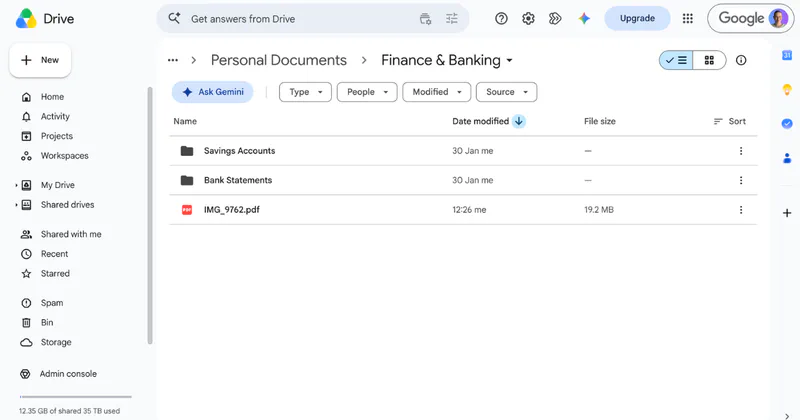Open the search chip filter icon
This screenshot has height=420, width=800.
coord(425,19)
